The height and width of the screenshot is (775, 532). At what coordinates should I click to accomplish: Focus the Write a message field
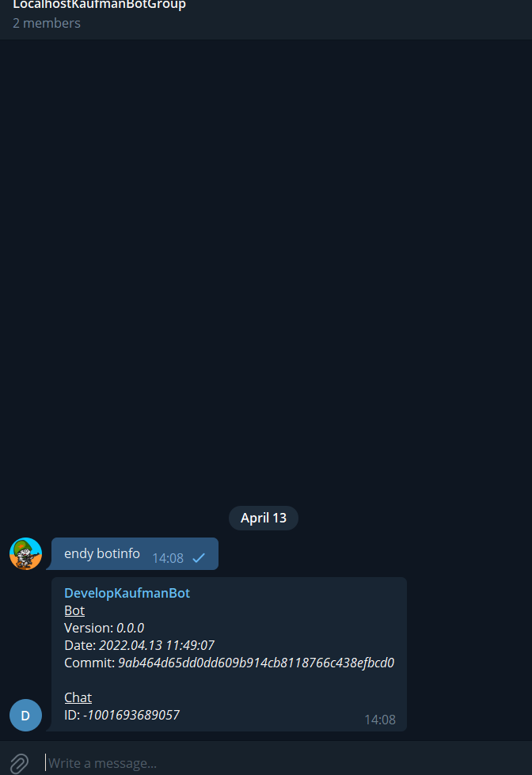tap(287, 763)
